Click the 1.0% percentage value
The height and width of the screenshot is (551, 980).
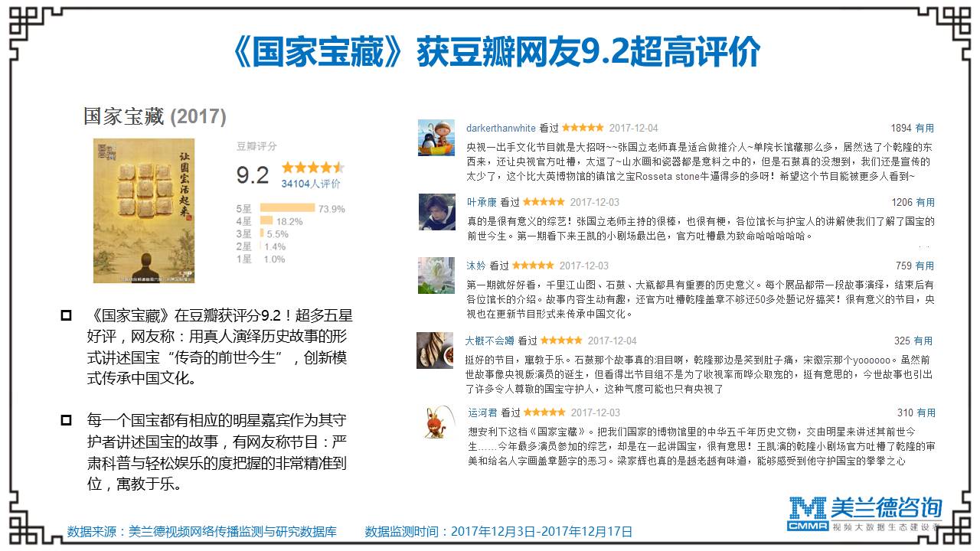pos(274,259)
